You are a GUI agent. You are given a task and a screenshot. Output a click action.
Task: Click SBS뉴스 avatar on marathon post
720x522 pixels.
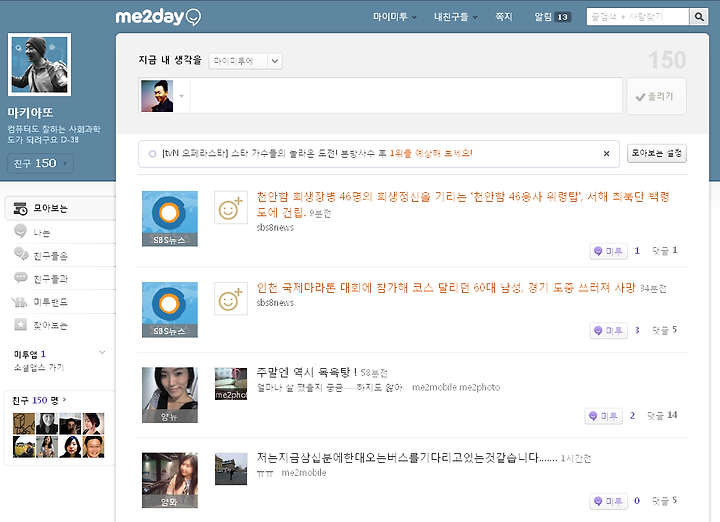point(170,310)
